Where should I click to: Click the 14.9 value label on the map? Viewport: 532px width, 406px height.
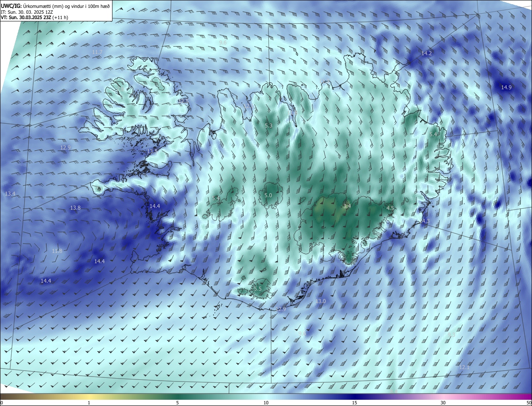[506, 87]
